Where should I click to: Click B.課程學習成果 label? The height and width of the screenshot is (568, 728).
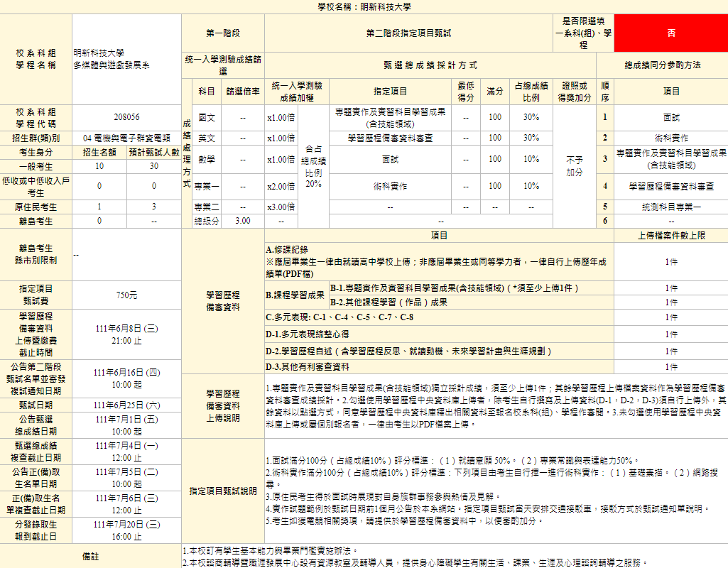295,295
